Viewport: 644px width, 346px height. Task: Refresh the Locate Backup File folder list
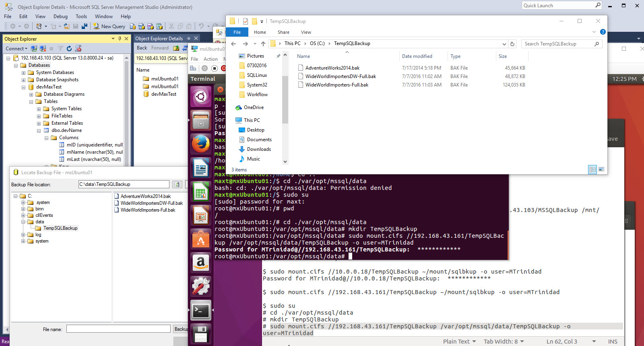point(177,184)
